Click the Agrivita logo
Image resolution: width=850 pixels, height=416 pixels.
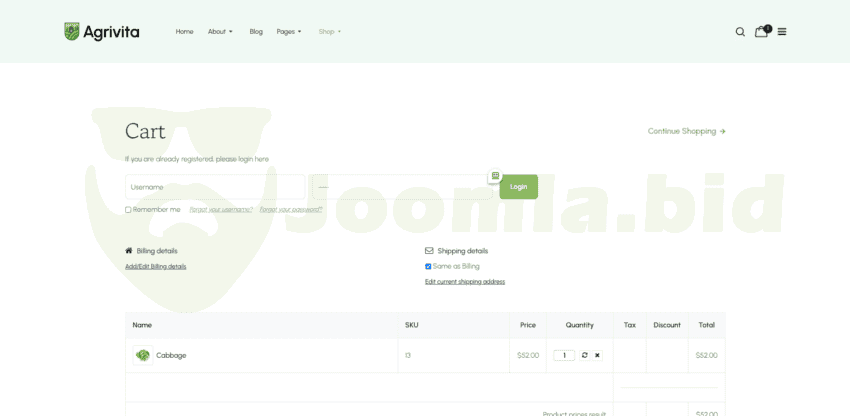pyautogui.click(x=102, y=32)
